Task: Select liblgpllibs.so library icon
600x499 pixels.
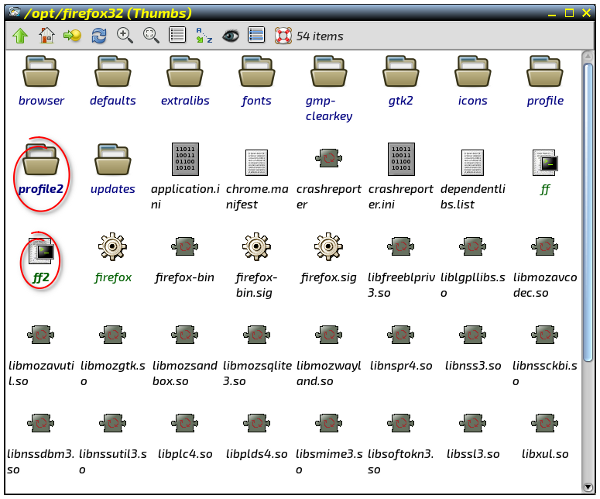Action: click(473, 246)
